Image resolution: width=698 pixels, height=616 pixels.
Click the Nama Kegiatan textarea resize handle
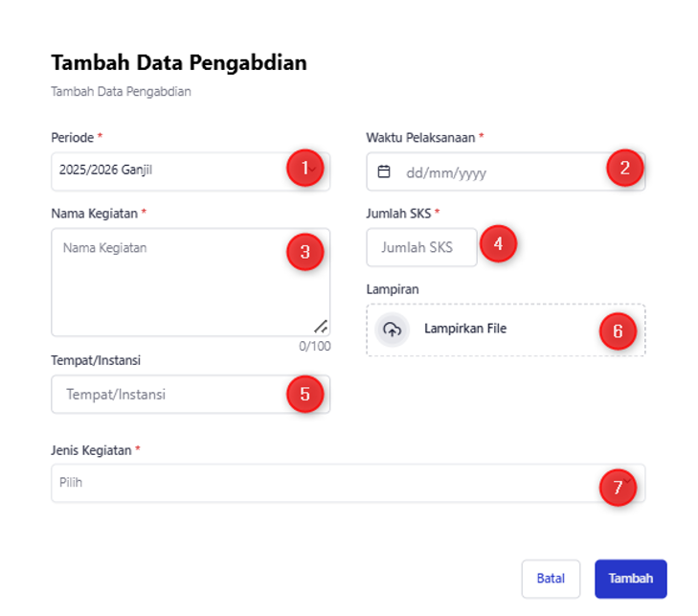(321, 327)
